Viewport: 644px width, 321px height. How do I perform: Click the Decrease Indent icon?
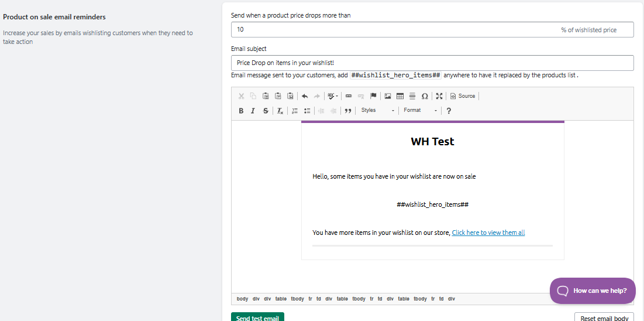[x=321, y=111]
